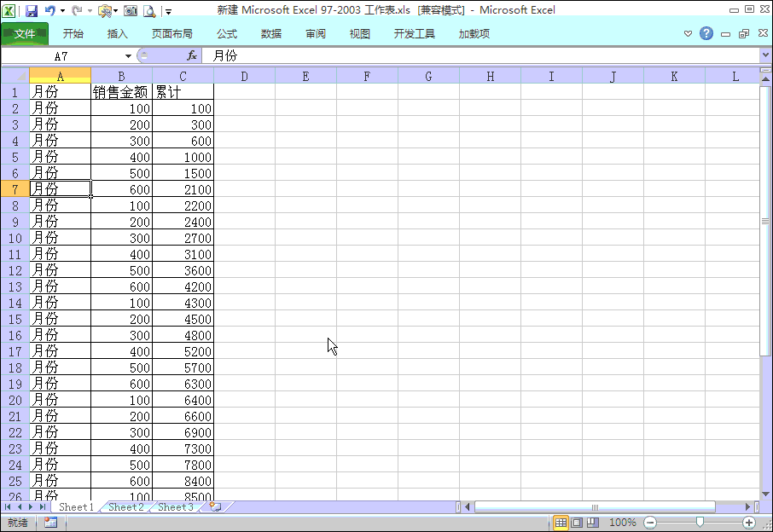Switch to Page Break Preview view
Screen dimensions: 773x532
coord(593,523)
